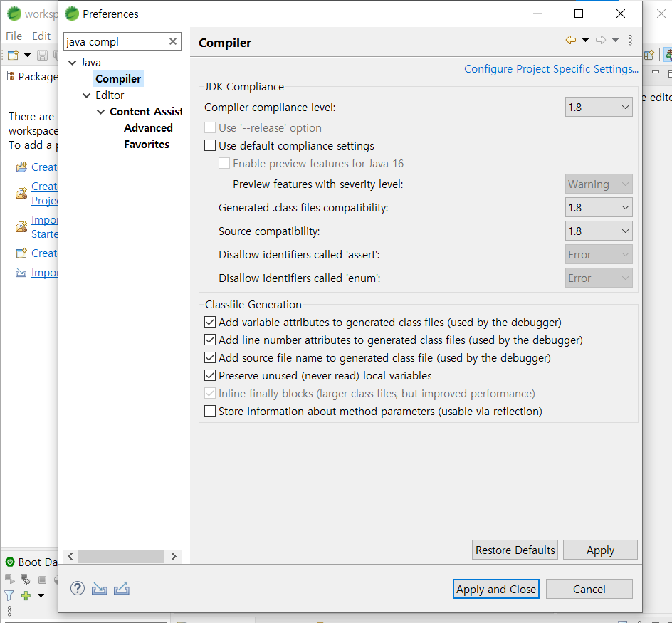Select Advanced under Content Assist
This screenshot has width=672, height=623.
point(148,127)
